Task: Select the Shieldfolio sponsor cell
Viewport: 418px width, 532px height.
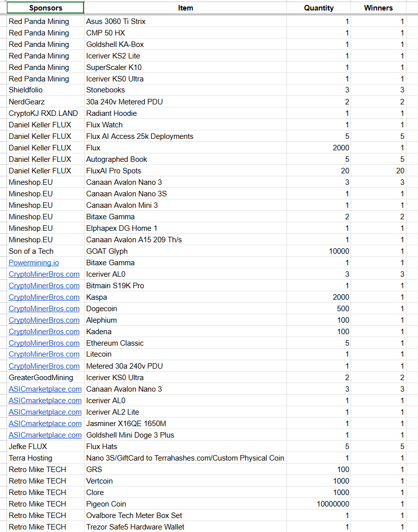Action: 45,90
